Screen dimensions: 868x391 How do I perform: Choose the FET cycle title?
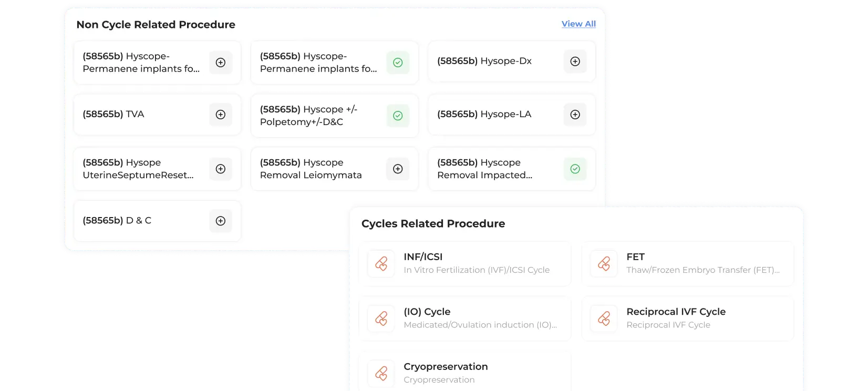tap(635, 257)
